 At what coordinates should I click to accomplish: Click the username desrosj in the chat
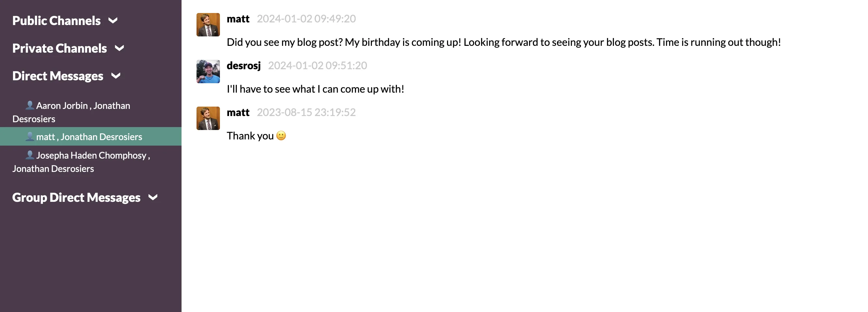click(244, 66)
